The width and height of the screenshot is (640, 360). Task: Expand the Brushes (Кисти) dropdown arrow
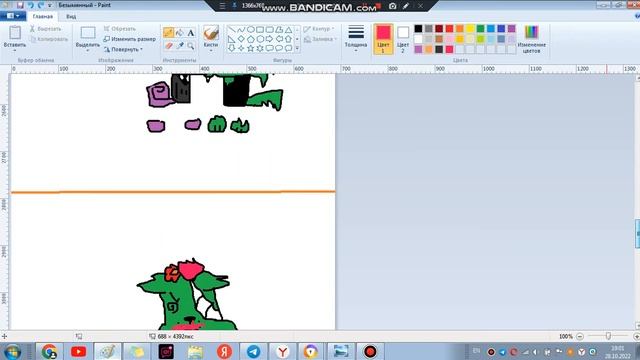tap(211, 51)
